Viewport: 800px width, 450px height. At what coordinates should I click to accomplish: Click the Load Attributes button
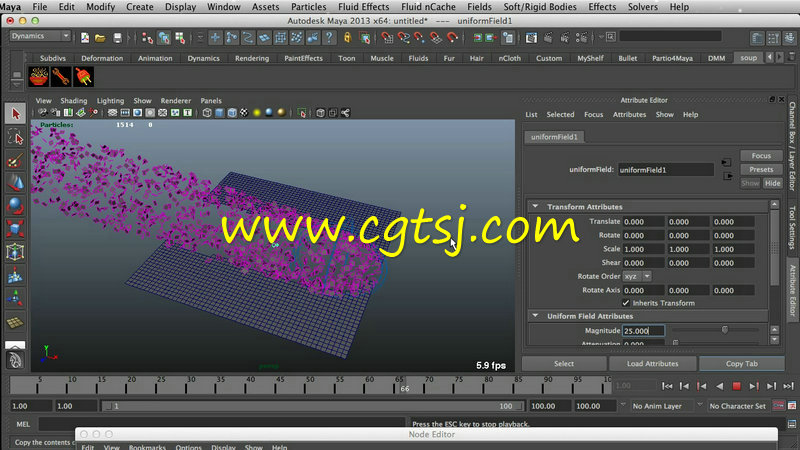click(x=653, y=363)
